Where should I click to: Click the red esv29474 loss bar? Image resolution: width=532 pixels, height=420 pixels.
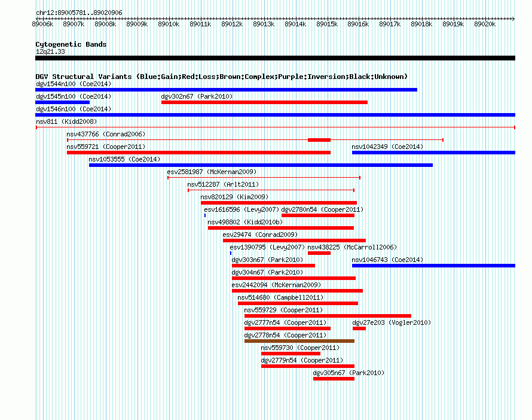coord(295,241)
